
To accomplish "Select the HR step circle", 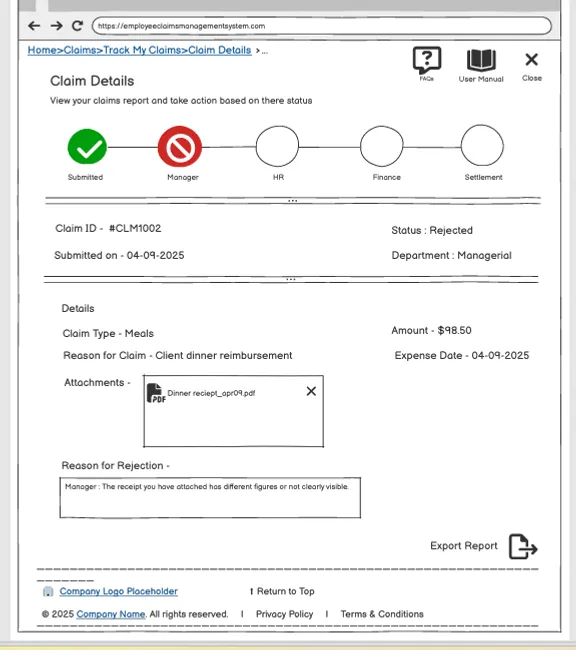I will coord(277,146).
